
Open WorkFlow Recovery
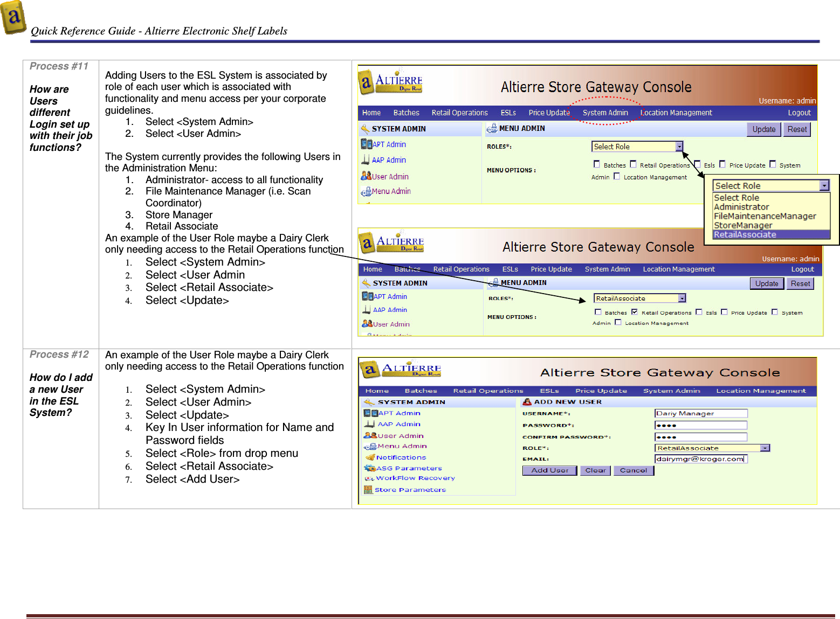[412, 478]
